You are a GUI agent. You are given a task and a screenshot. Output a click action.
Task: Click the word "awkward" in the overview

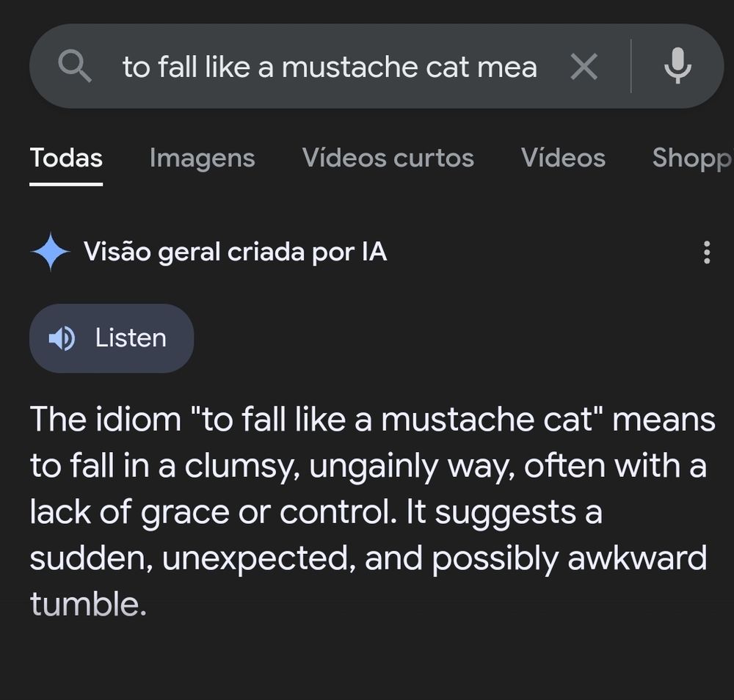click(636, 558)
